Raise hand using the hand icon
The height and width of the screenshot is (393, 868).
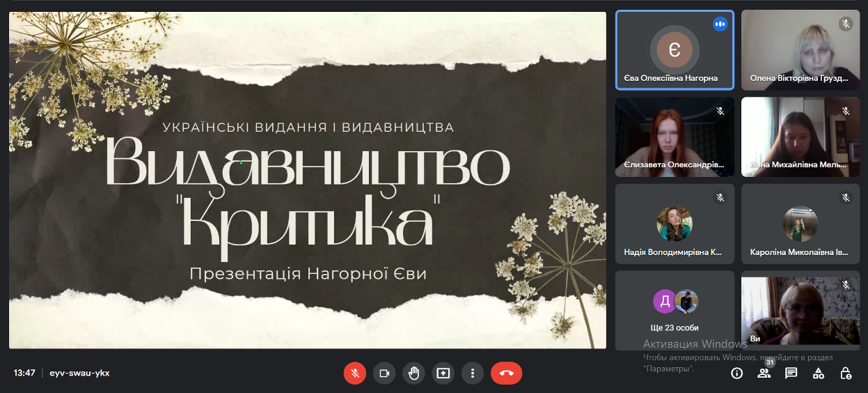(413, 373)
